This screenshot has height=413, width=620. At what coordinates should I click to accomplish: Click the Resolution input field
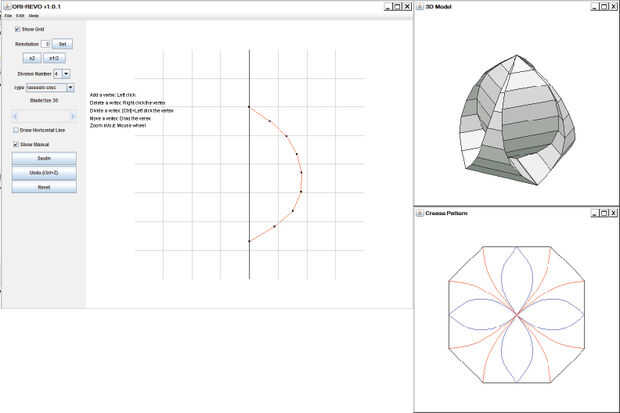click(45, 44)
